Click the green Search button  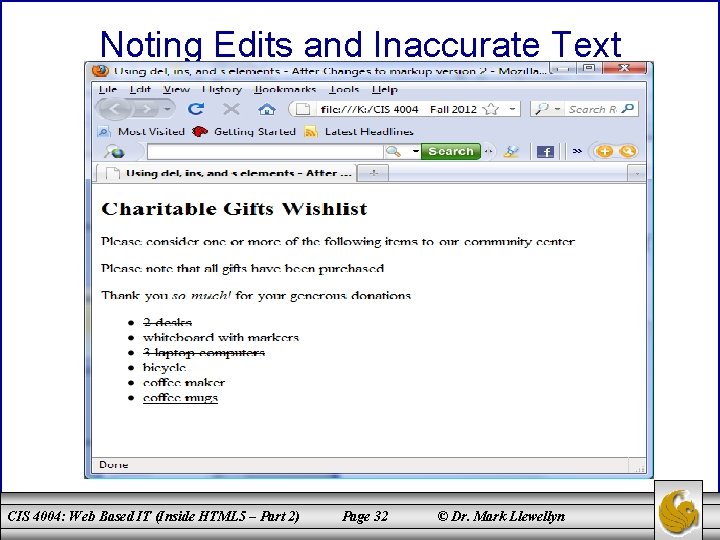click(x=450, y=151)
